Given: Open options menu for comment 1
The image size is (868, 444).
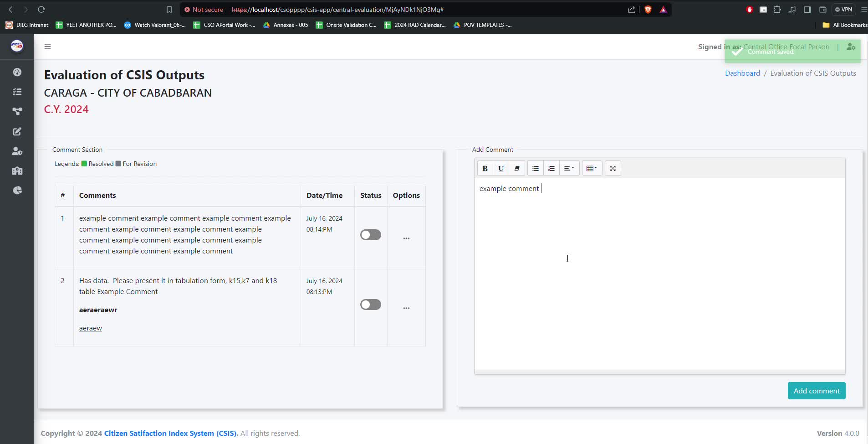Looking at the screenshot, I should [x=406, y=238].
